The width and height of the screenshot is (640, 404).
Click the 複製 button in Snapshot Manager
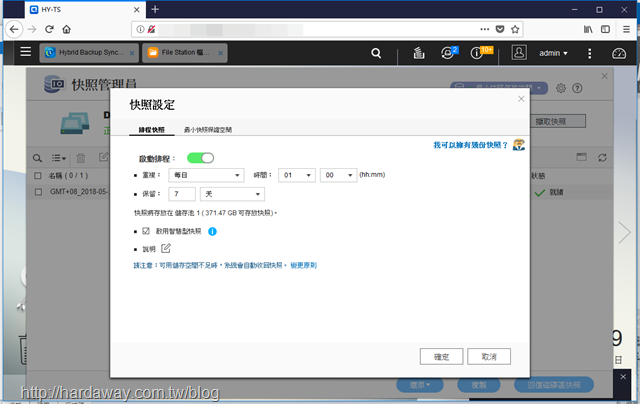[x=479, y=385]
